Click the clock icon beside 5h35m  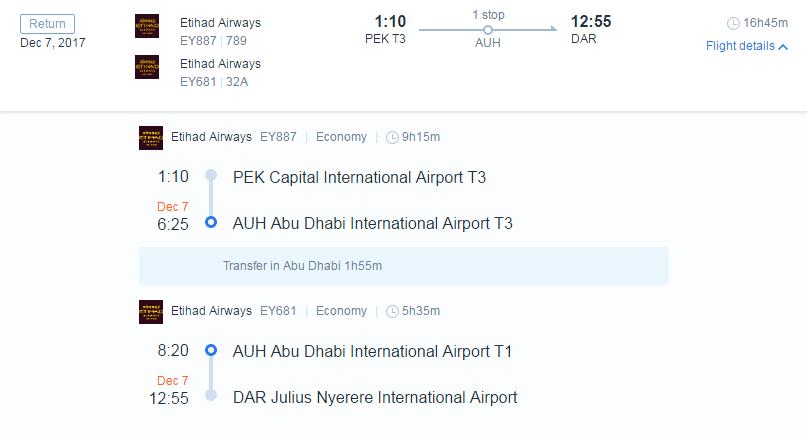[x=392, y=311]
